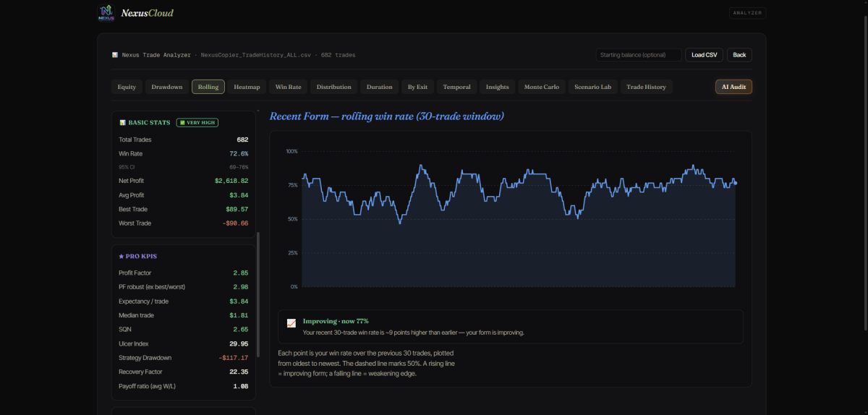Click the 25% y-axis label
The image size is (868, 415).
[292, 253]
